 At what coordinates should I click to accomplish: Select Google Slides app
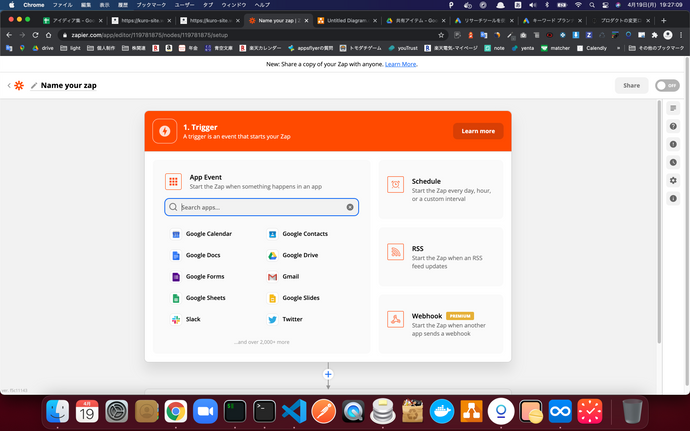pyautogui.click(x=294, y=298)
